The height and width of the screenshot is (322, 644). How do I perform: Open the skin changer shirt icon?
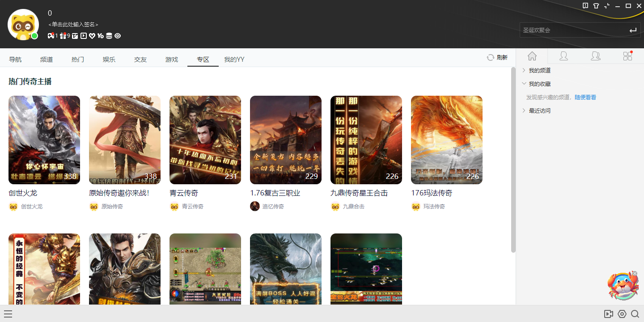tap(596, 6)
